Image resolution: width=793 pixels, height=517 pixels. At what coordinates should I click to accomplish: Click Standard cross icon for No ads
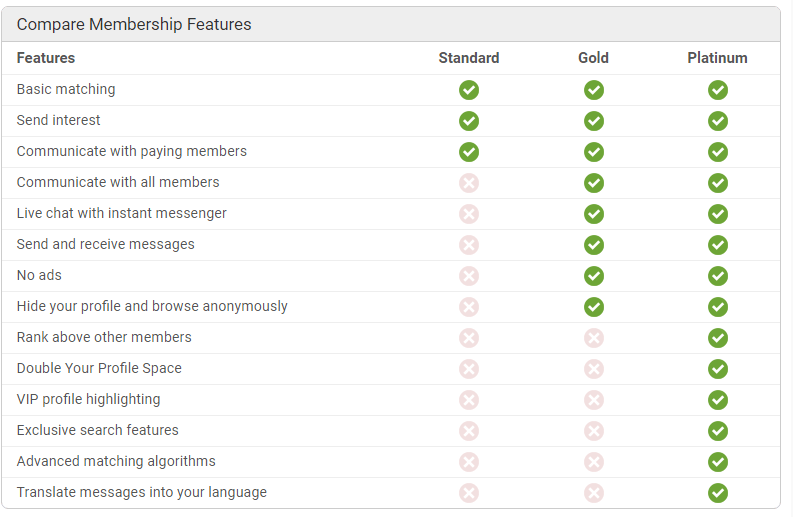pos(469,276)
